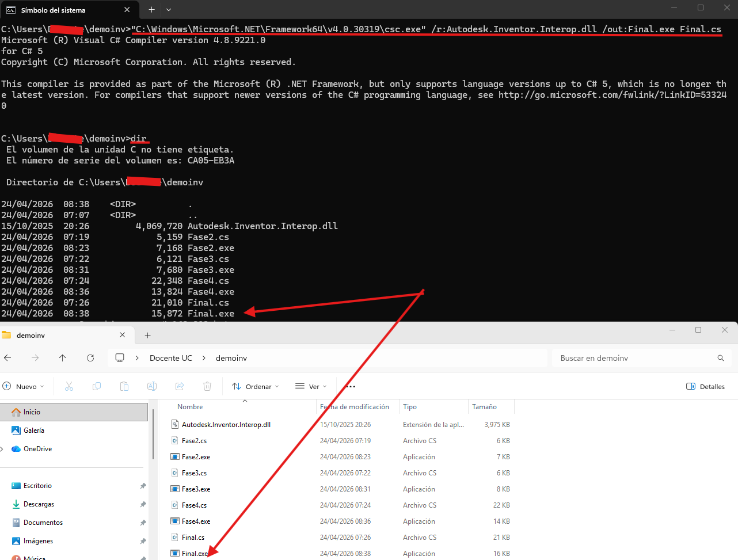
Task: Click the Microsoft fwlink URL in terminal
Action: [613, 95]
